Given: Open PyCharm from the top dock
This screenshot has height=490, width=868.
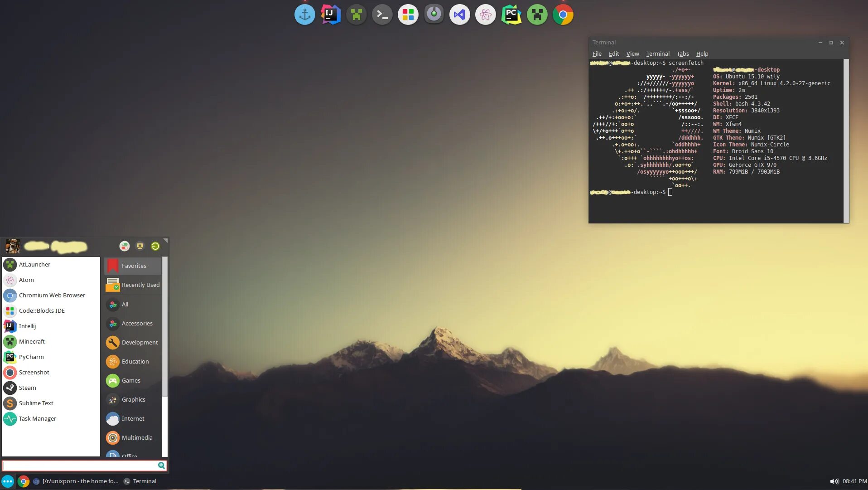Looking at the screenshot, I should tap(511, 15).
